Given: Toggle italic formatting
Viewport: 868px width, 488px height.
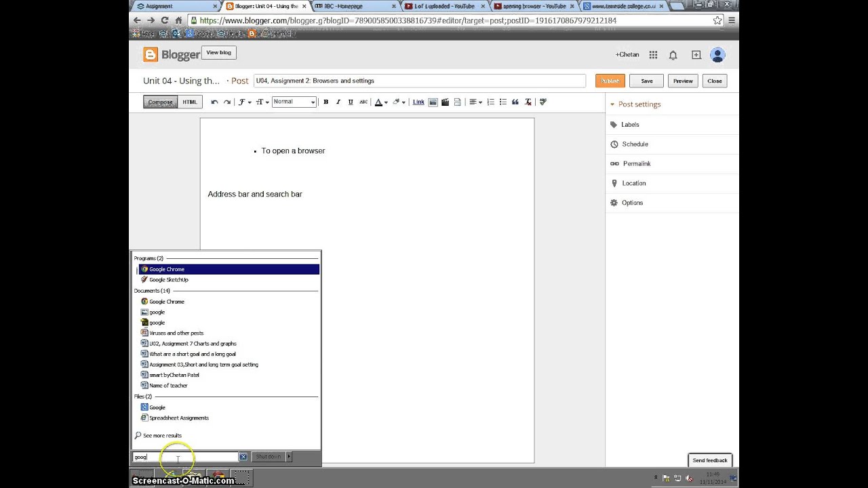Looking at the screenshot, I should [x=338, y=102].
